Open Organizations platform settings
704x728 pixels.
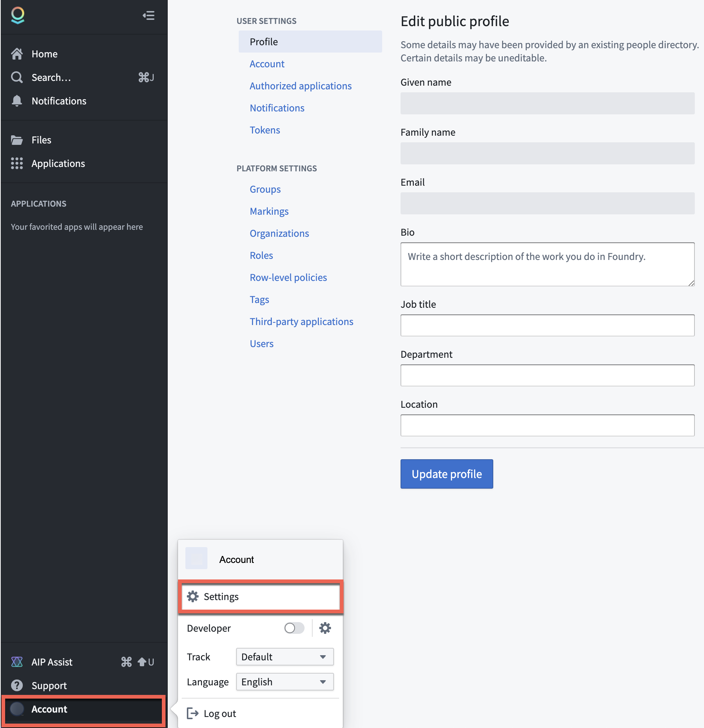(x=279, y=233)
